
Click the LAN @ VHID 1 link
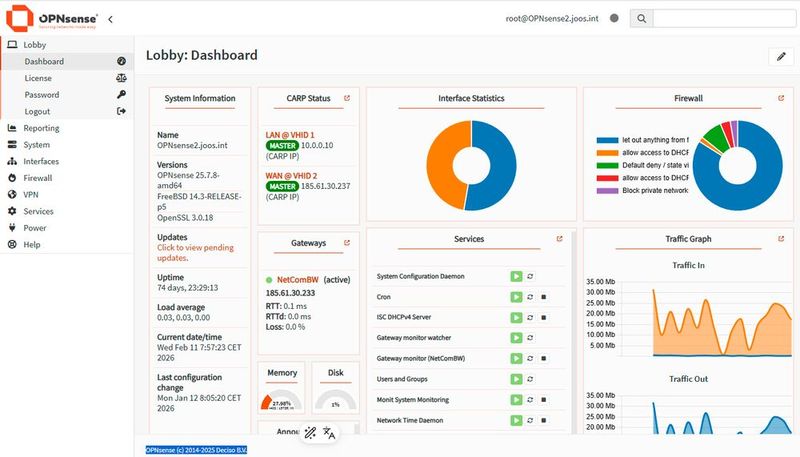[290, 135]
